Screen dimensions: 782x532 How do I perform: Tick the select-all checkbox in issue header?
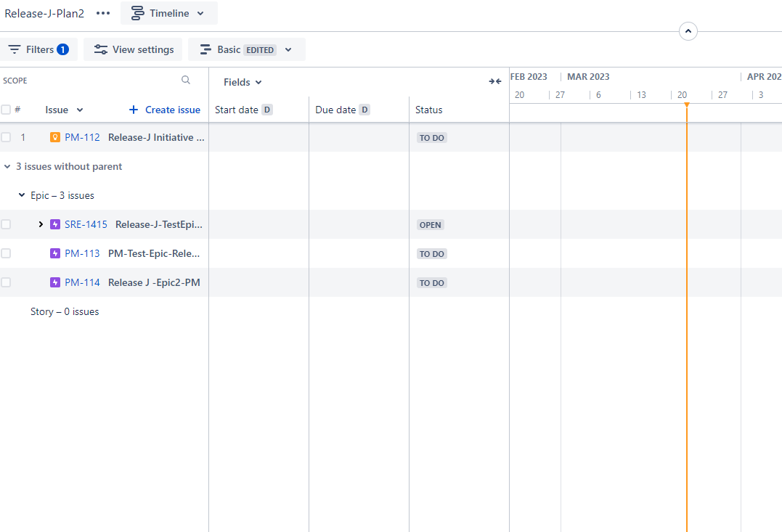pyautogui.click(x=6, y=110)
